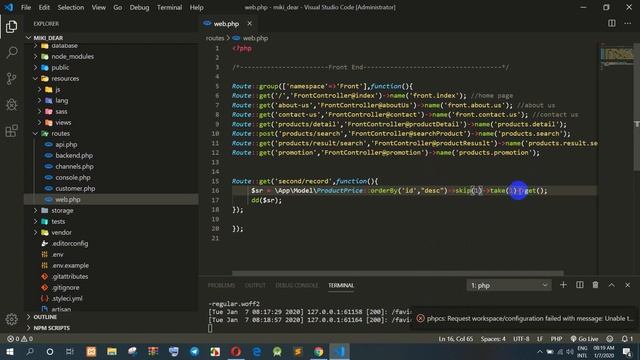Click the editor horizontal scrollbar
The height and width of the screenshot is (360, 640).
point(398,273)
